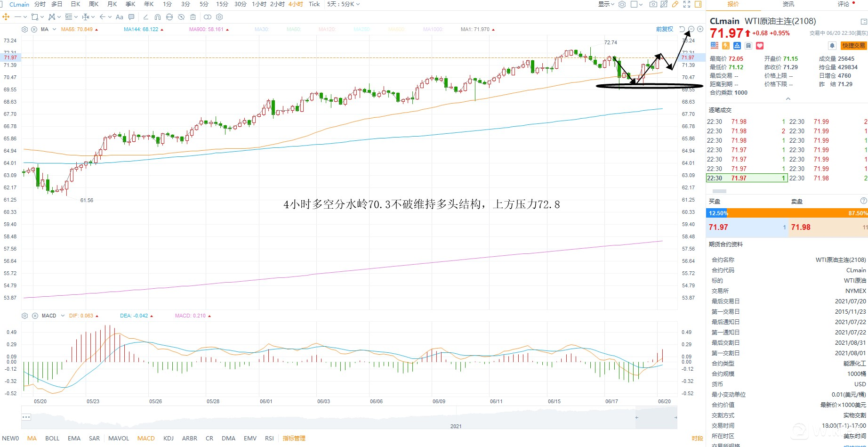
Task: Click the screenshot camera icon
Action: click(x=653, y=4)
